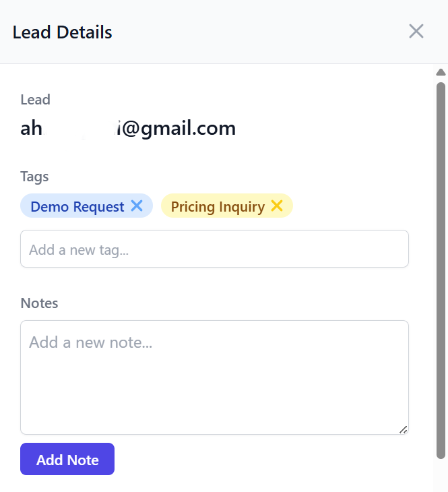The width and height of the screenshot is (448, 492).
Task: Select the Demo Request tag label
Action: coord(77,207)
